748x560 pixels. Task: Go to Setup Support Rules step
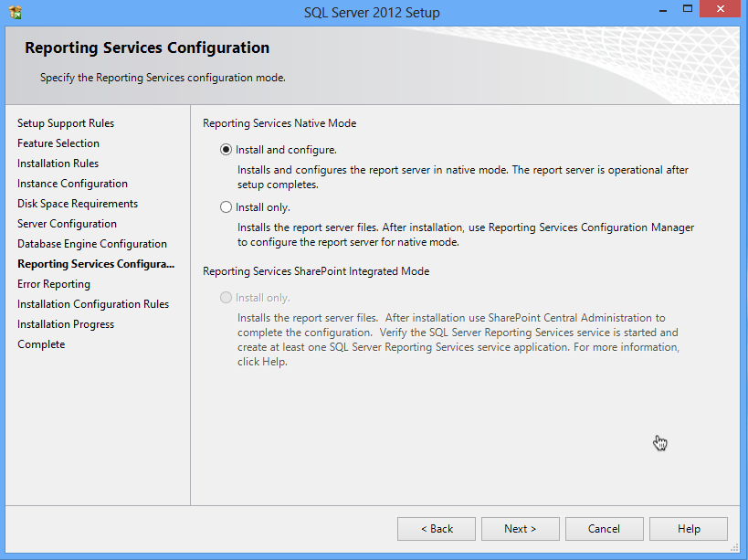click(66, 123)
